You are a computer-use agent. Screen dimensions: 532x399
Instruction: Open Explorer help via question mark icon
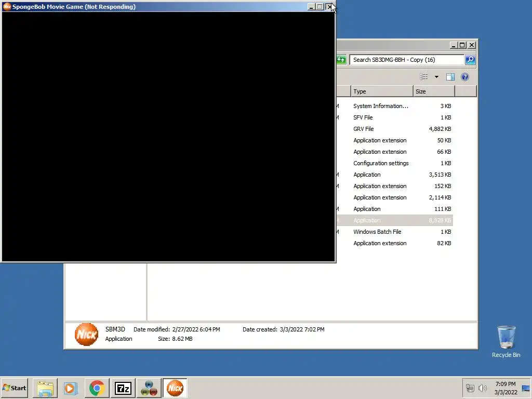(x=465, y=77)
